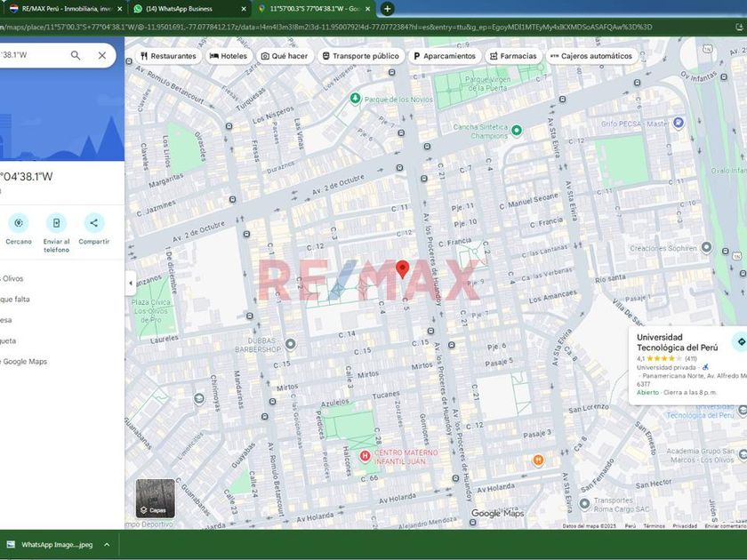Click the Cajeros automáticos chip

[x=590, y=56]
